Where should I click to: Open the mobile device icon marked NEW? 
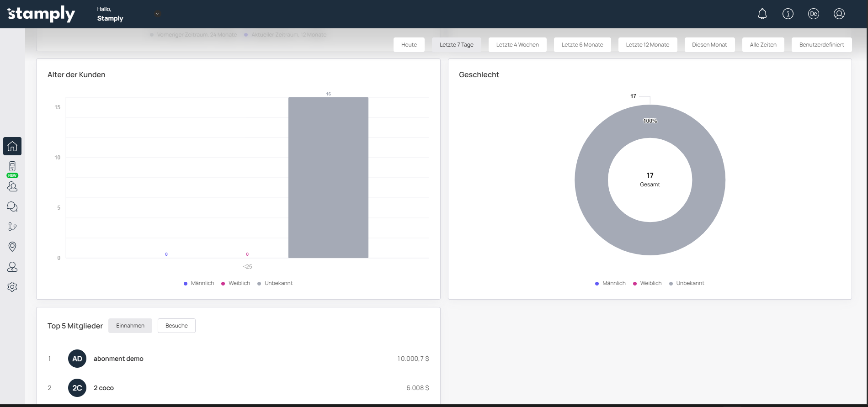click(12, 167)
